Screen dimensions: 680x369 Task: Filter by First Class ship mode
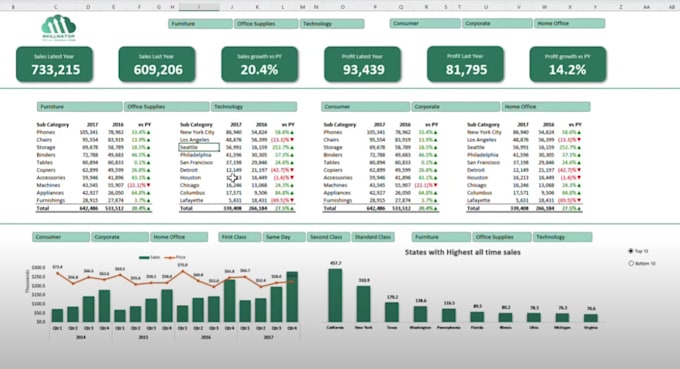pos(240,237)
